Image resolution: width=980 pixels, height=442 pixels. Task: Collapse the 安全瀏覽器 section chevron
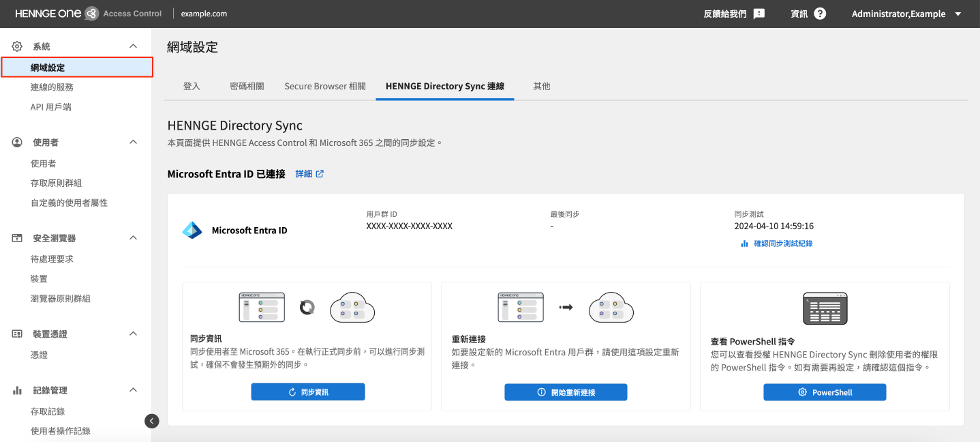click(x=134, y=238)
